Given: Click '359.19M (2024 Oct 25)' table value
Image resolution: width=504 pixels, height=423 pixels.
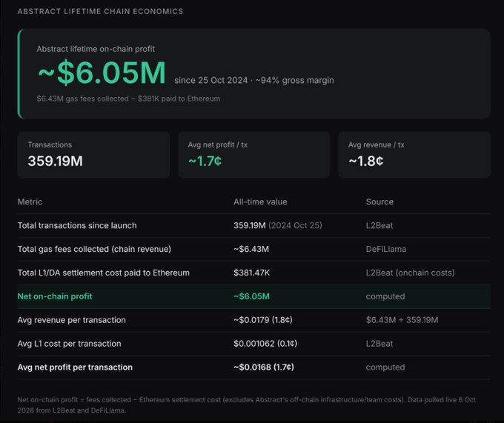Looking at the screenshot, I should coord(278,225).
